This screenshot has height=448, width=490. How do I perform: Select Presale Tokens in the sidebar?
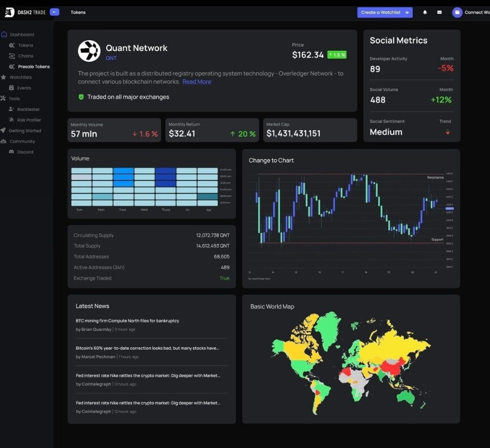click(34, 67)
